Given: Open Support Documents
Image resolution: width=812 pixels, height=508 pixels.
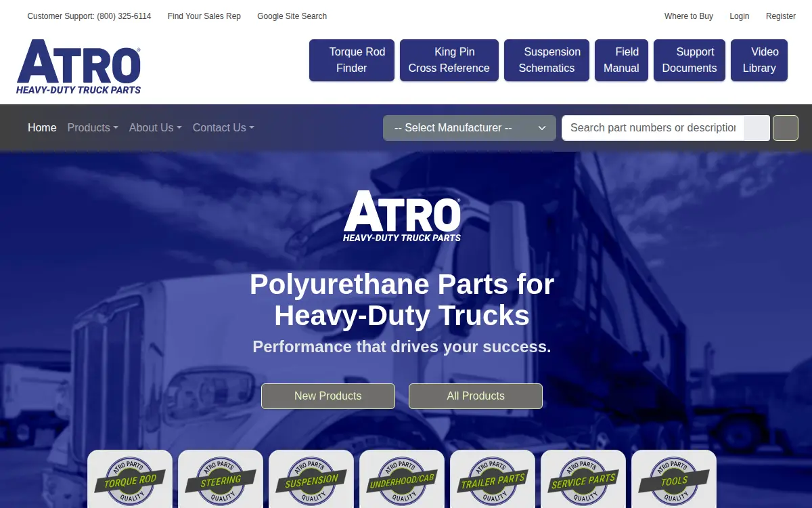Looking at the screenshot, I should [690, 60].
